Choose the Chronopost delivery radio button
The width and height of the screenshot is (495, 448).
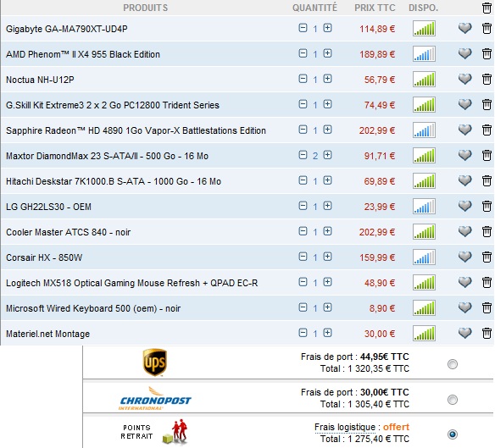coord(453,400)
